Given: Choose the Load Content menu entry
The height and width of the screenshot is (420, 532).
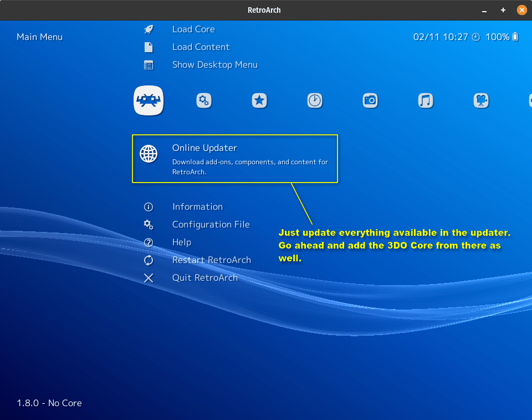Looking at the screenshot, I should tap(201, 47).
